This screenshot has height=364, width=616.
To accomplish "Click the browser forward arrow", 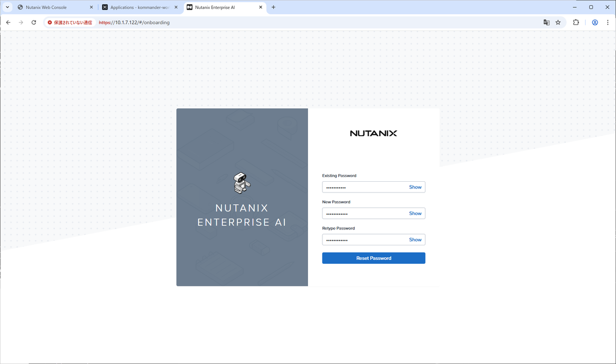I will point(21,23).
